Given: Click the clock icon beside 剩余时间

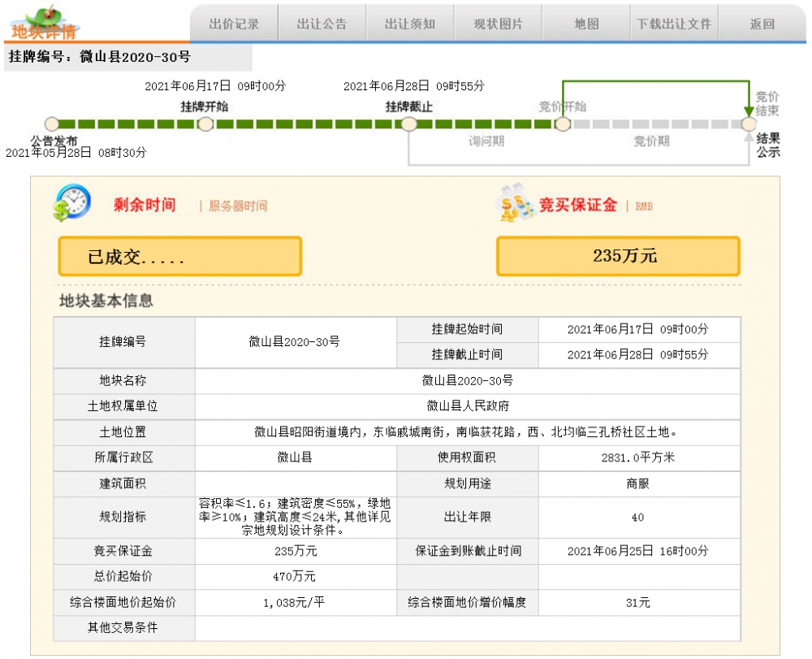Looking at the screenshot, I should pyautogui.click(x=72, y=202).
